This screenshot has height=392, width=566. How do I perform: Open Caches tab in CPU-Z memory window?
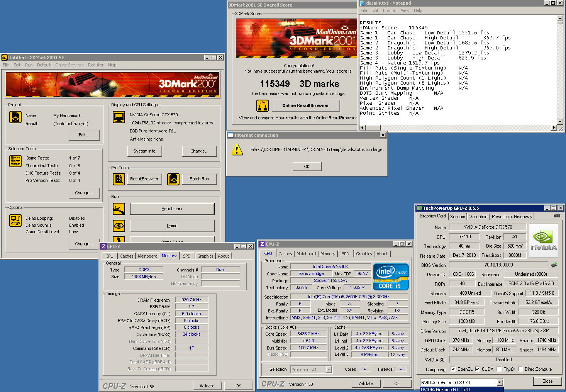coord(126,256)
